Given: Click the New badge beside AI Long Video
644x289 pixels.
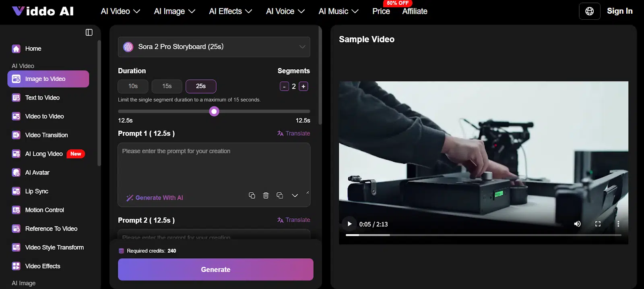Looking at the screenshot, I should (x=76, y=154).
